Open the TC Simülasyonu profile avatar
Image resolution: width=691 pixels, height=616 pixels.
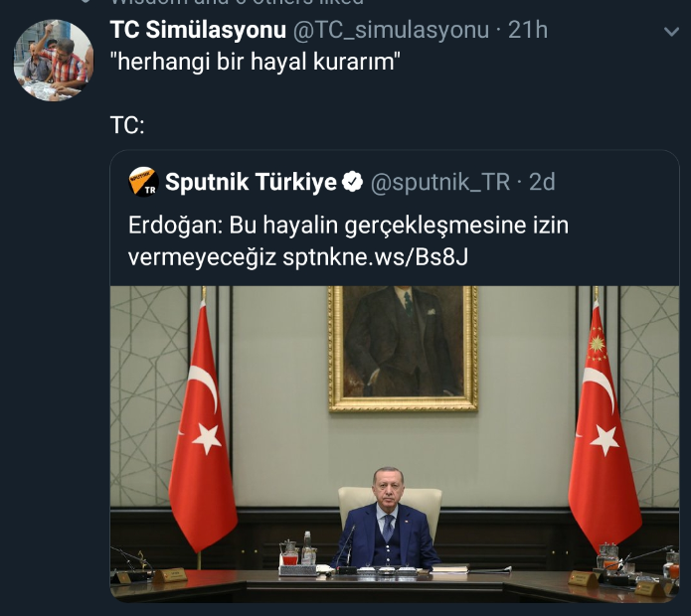click(54, 60)
